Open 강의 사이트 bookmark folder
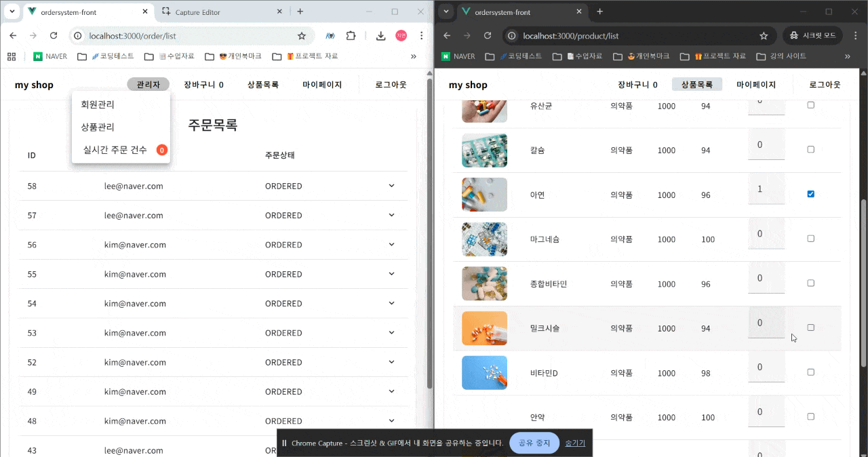Screen dimensions: 868x457 (x=781, y=56)
